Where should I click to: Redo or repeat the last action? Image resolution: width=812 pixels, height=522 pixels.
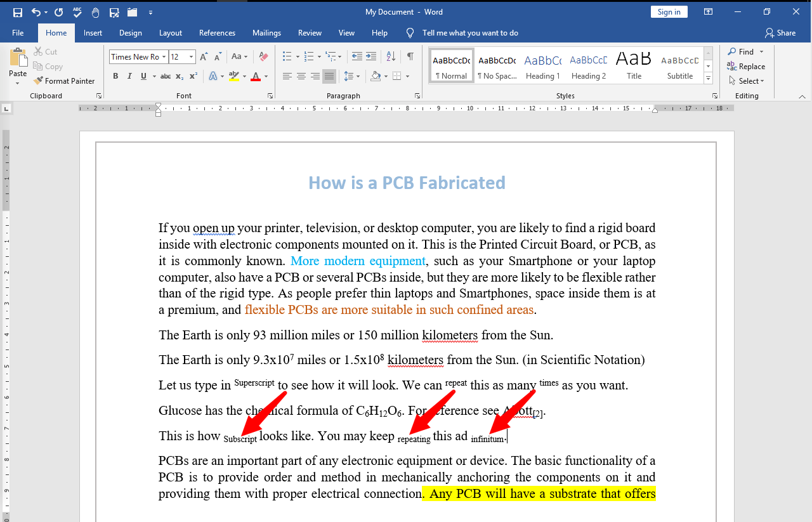pos(59,12)
